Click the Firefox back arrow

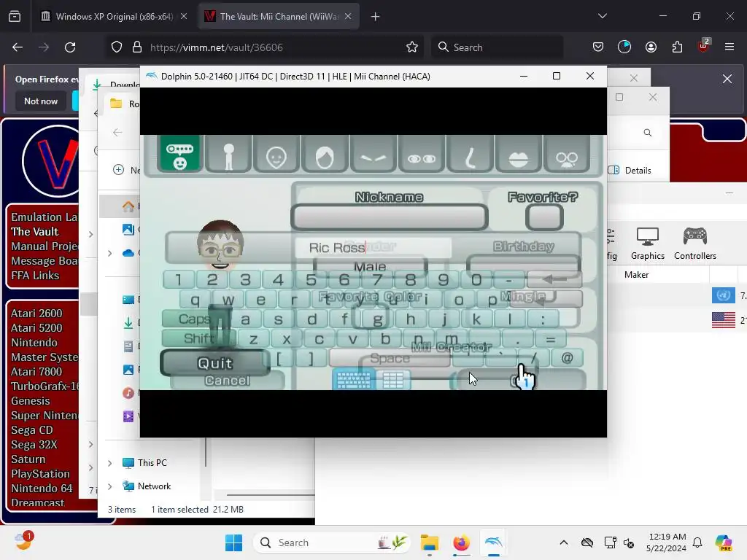pos(18,47)
